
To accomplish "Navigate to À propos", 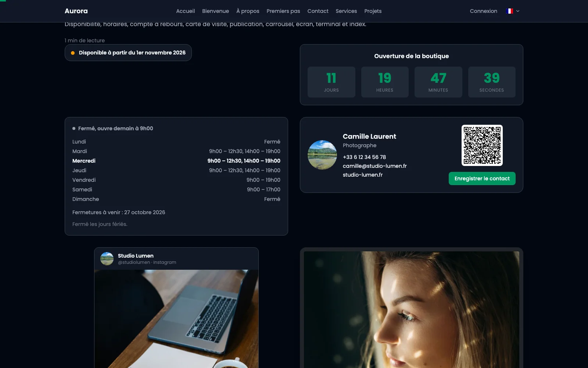I will click(248, 11).
